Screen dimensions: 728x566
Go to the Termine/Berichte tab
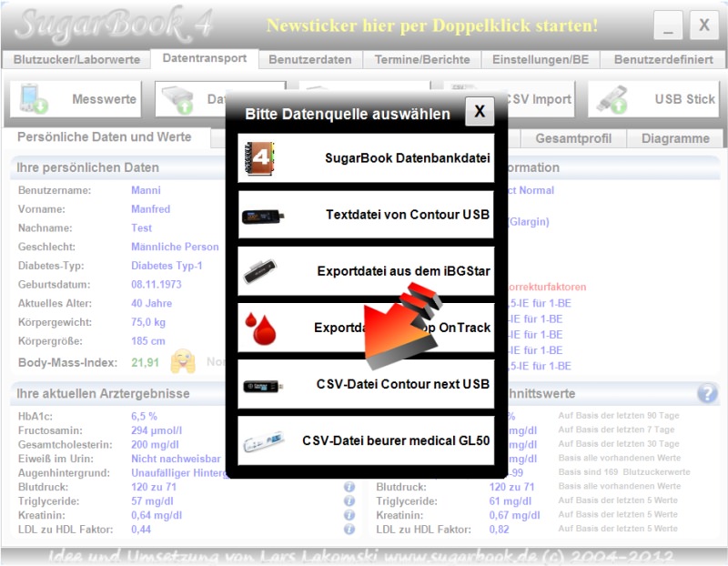tap(422, 60)
